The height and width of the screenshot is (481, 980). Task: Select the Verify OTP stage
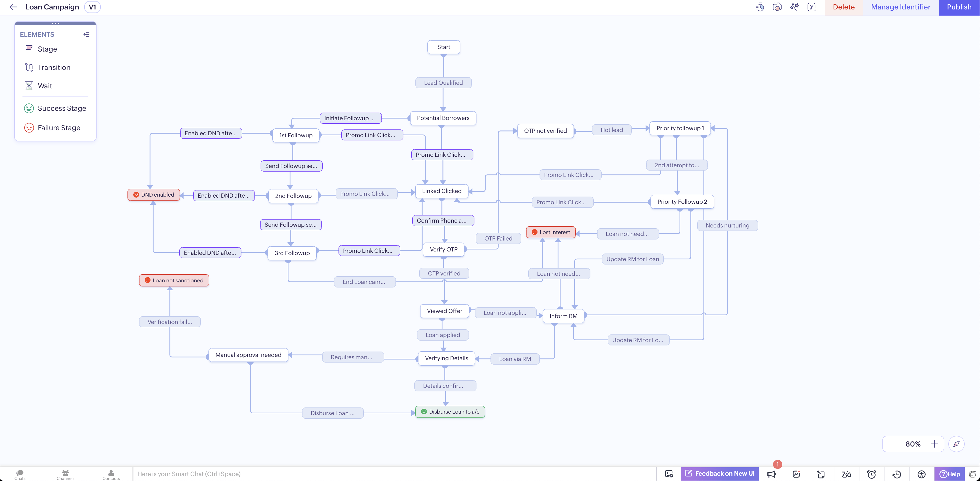(444, 249)
